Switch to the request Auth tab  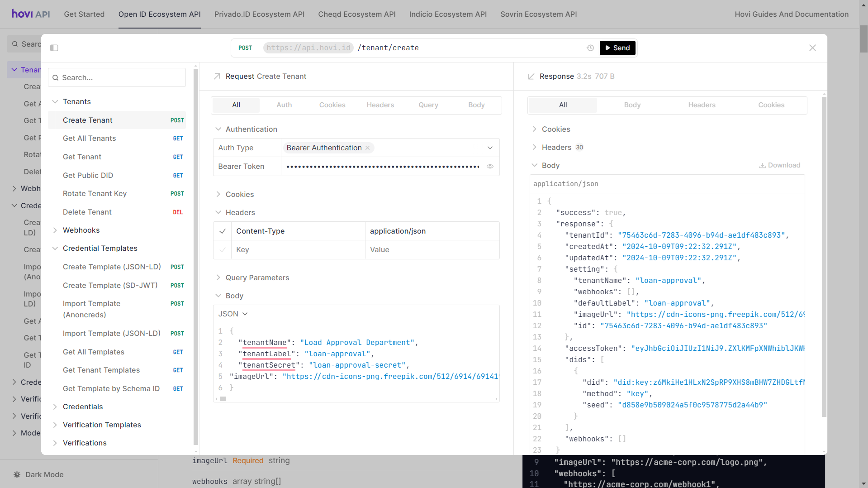tap(284, 105)
